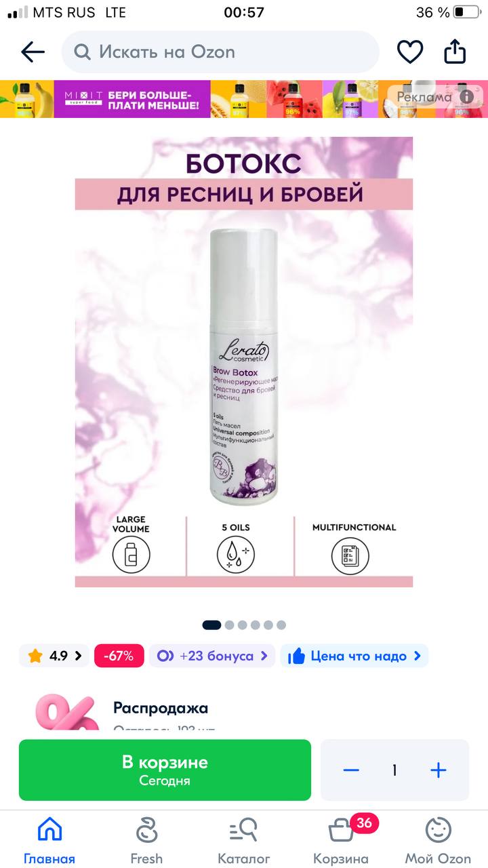Tap the back arrow icon
Screen dimensions: 488x868
[33, 52]
